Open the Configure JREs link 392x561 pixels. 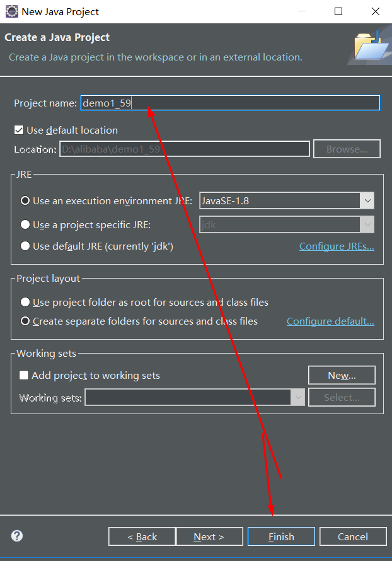337,246
